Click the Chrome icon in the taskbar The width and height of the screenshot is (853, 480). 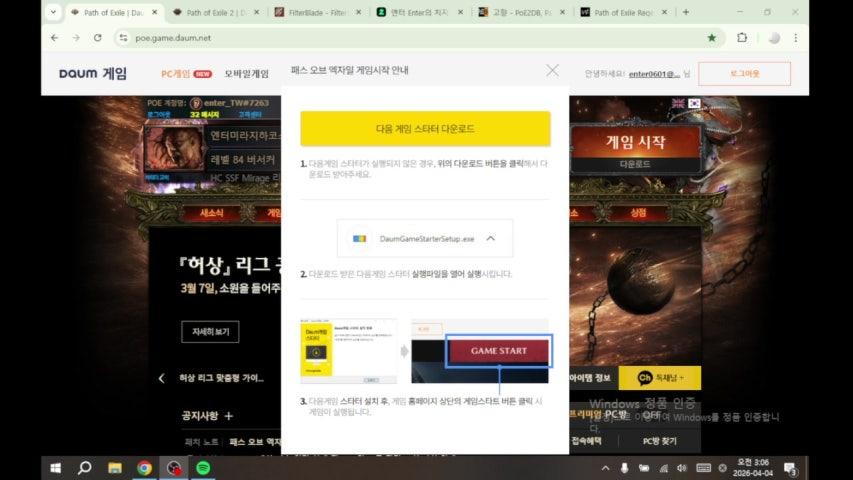144,468
